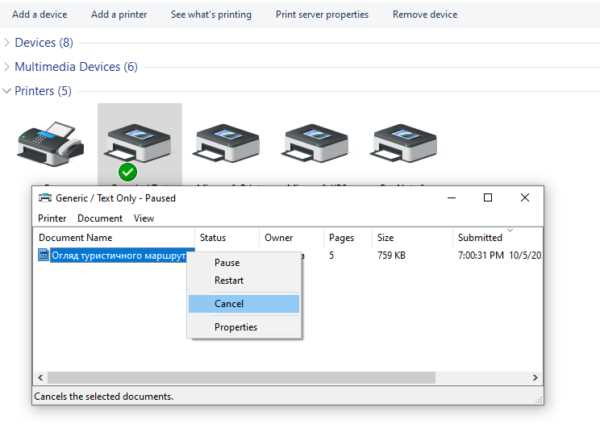Click the document icon beside the queued job
Image resolution: width=600 pixels, height=428 pixels.
[43, 255]
